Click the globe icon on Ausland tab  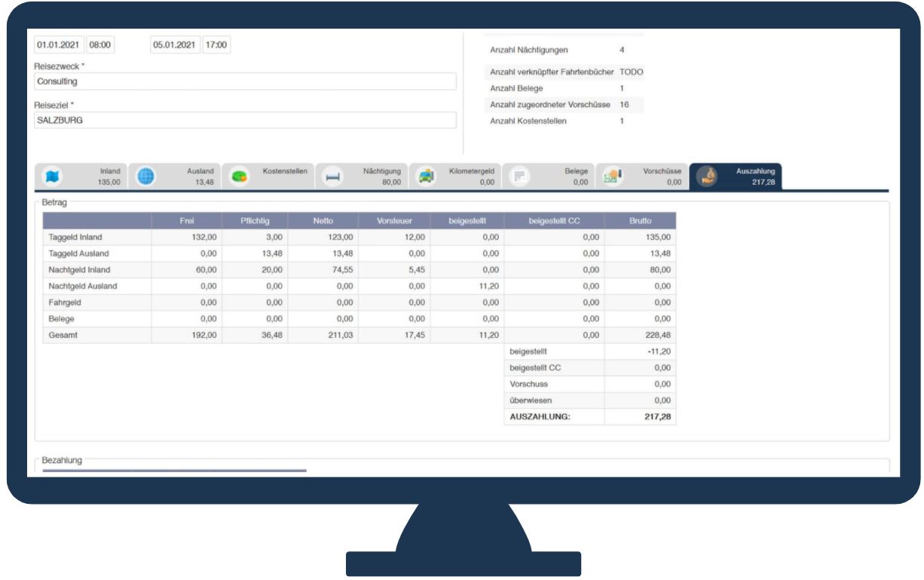tap(145, 176)
